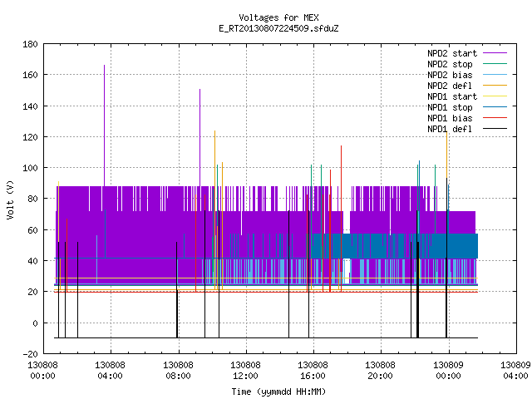Click the 100 y-axis tick label
Image resolution: width=532 pixels, height=399 pixels.
(30, 168)
